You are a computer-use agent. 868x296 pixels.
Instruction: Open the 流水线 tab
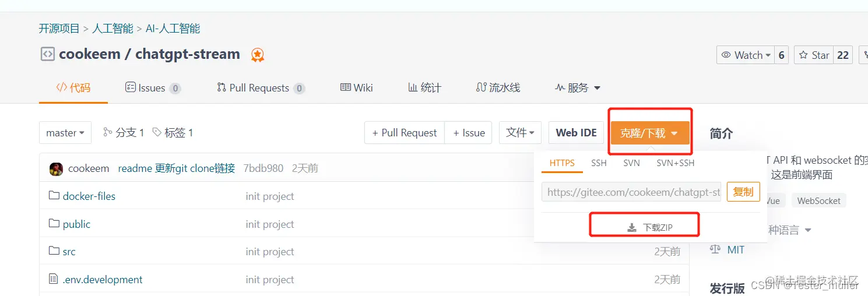click(x=498, y=88)
